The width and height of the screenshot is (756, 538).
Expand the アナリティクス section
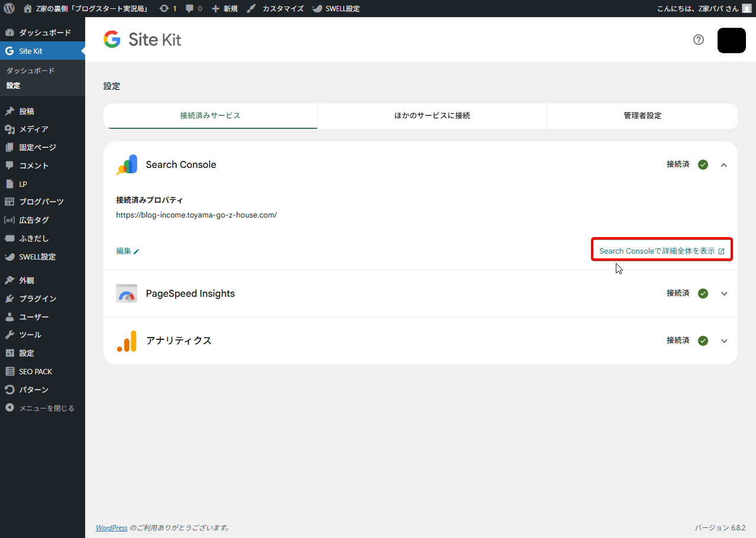point(724,341)
